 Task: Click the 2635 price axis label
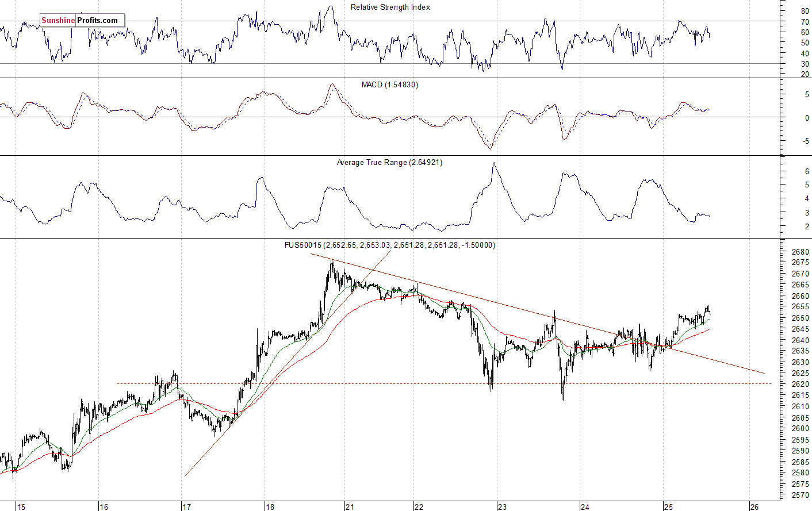(800, 351)
